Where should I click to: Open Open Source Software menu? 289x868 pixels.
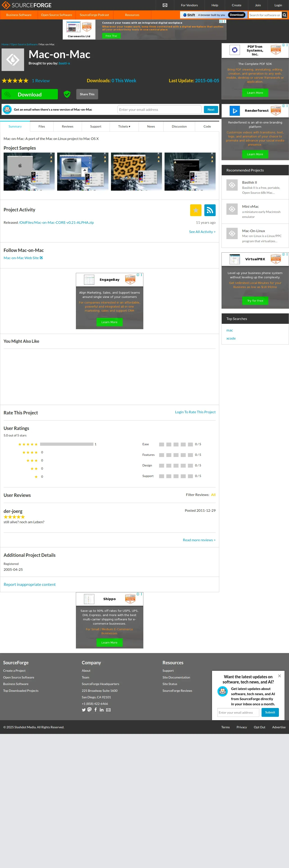[56, 15]
